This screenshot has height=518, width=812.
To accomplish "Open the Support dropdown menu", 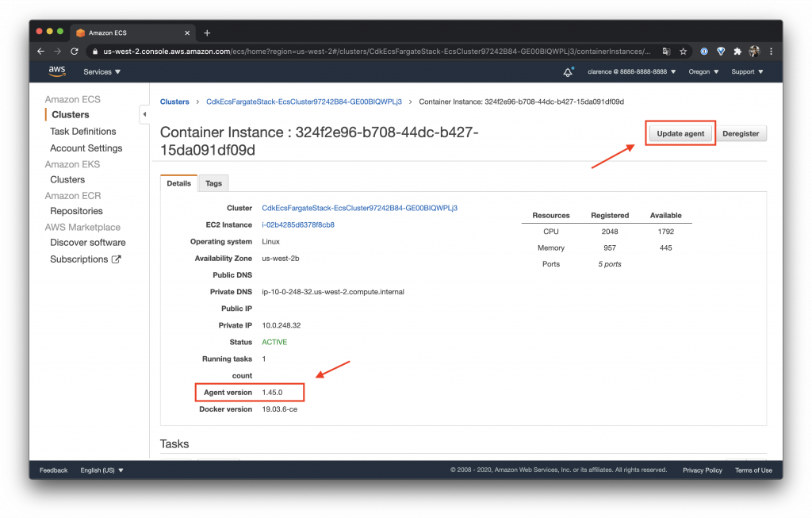I will (x=747, y=72).
